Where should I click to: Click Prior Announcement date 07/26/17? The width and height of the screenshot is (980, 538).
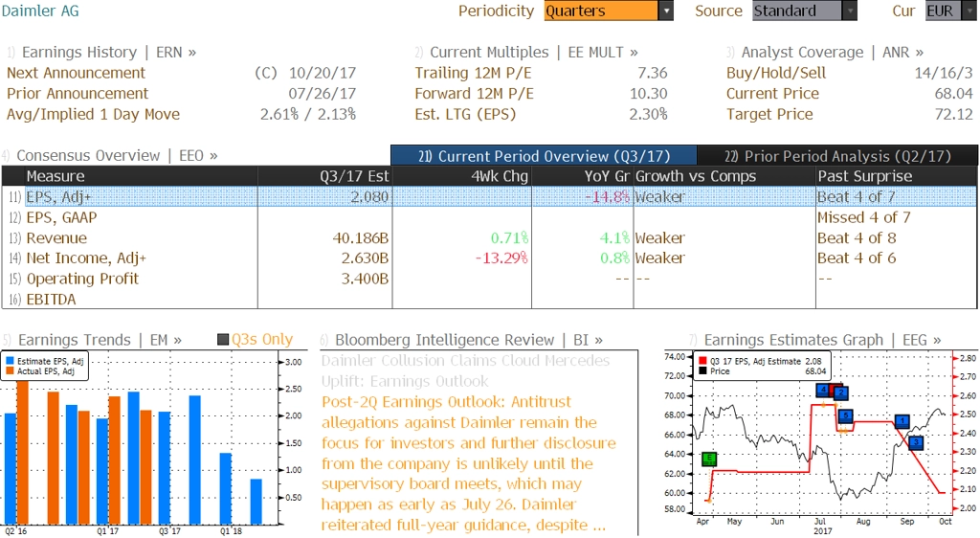(x=323, y=93)
